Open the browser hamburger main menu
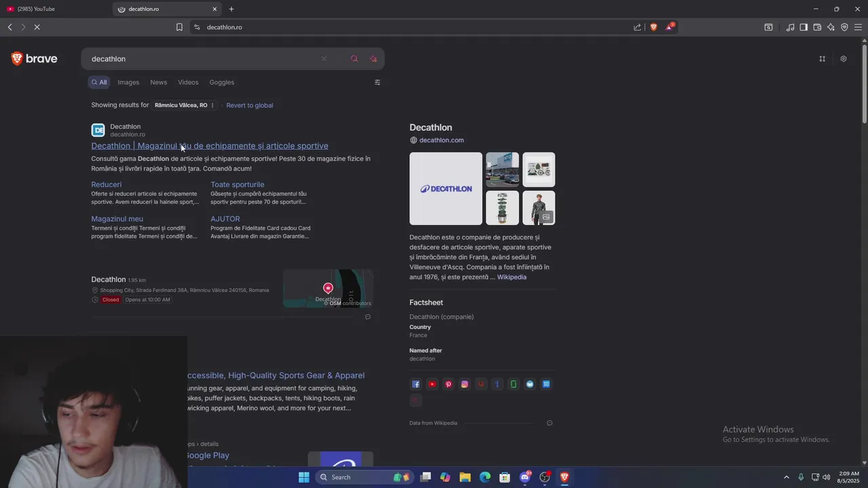868x488 pixels. pos(858,27)
